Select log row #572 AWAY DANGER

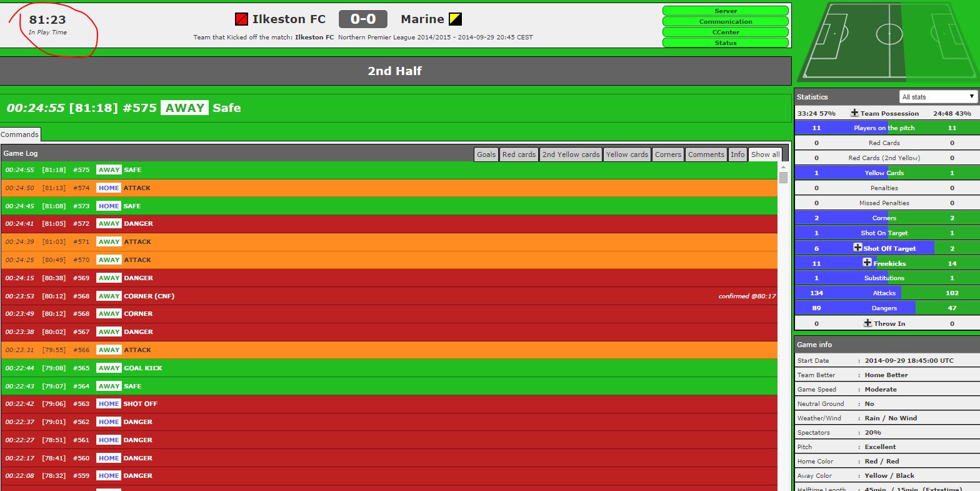[389, 224]
